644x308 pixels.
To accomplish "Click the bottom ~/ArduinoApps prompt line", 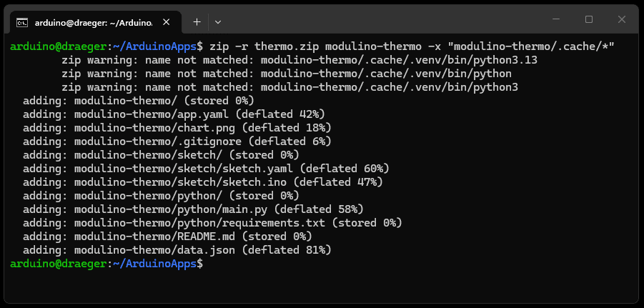I will [x=107, y=264].
